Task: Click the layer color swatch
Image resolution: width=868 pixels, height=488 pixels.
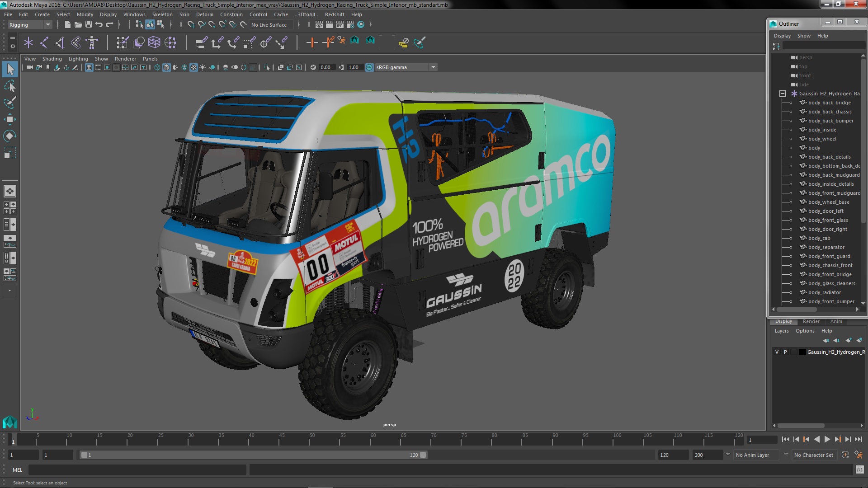Action: point(802,352)
